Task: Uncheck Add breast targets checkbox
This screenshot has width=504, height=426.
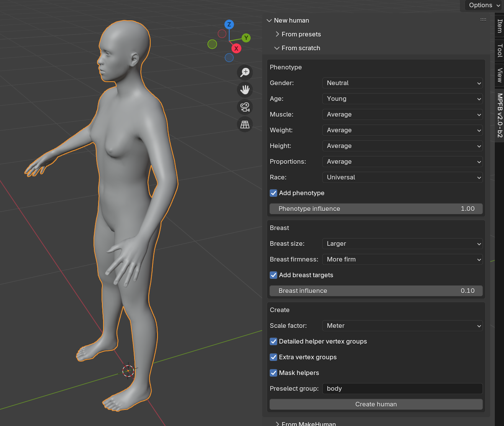Action: pos(273,275)
